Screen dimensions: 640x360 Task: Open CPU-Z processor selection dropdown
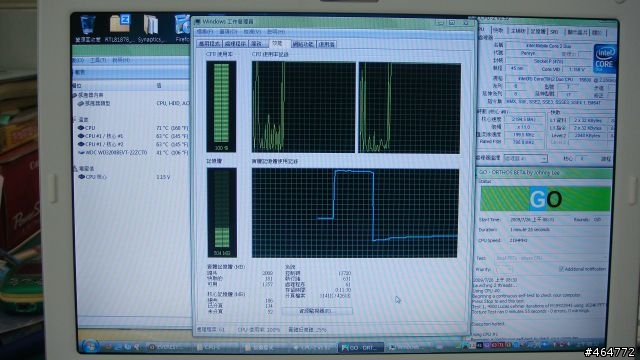526,158
